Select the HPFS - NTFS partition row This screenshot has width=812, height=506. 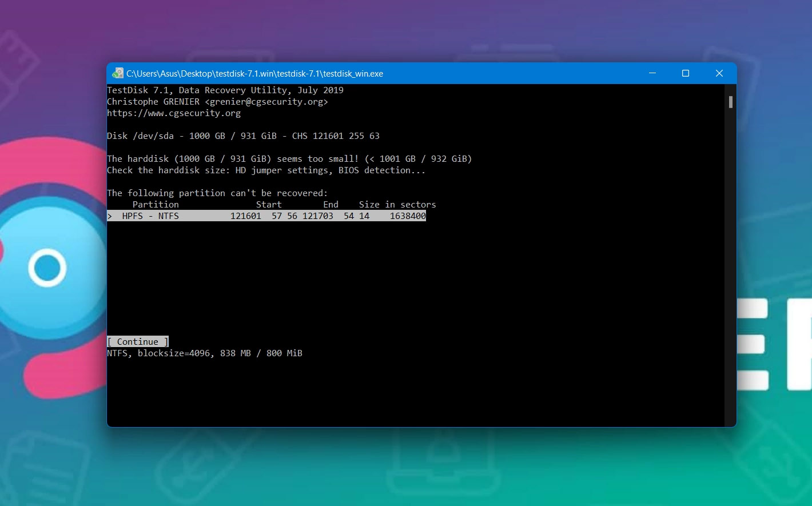coord(266,216)
